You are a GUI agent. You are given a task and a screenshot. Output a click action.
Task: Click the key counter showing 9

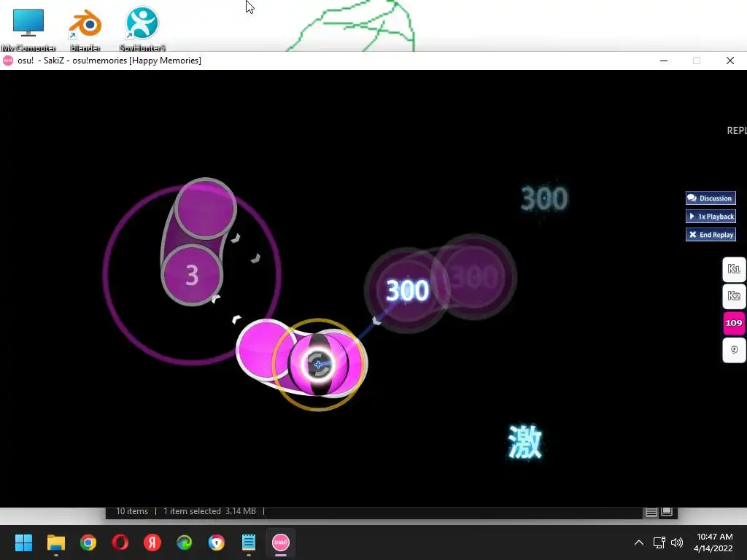734,350
